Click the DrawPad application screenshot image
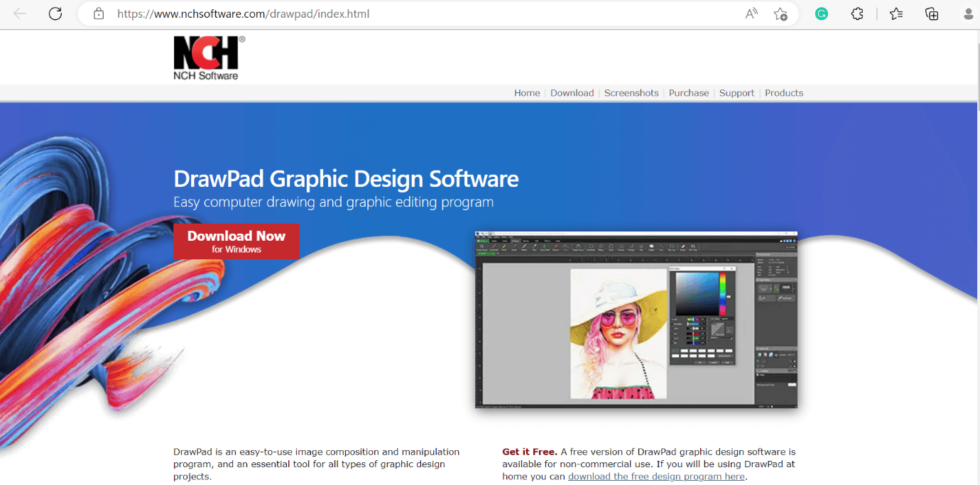This screenshot has height=485, width=980. [x=636, y=320]
